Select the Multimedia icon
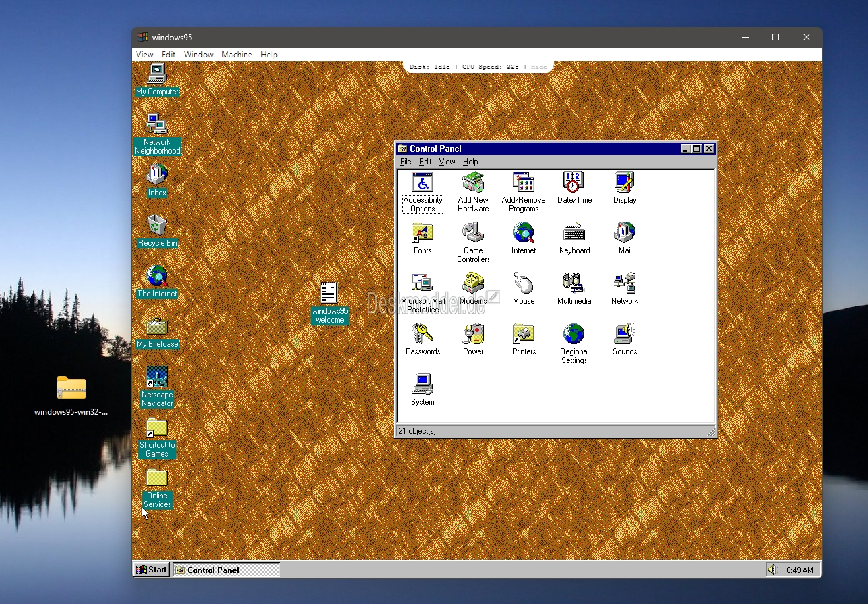The height and width of the screenshot is (604, 868). pos(574,283)
